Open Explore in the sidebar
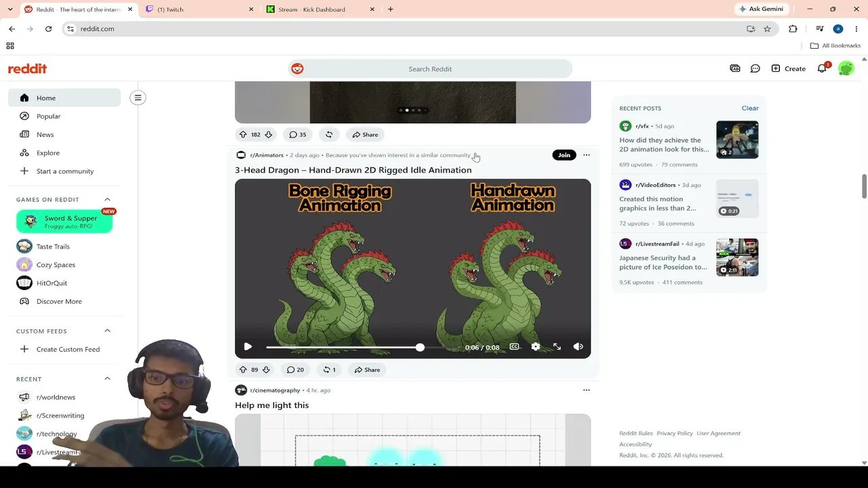The width and height of the screenshot is (868, 488). [x=64, y=152]
